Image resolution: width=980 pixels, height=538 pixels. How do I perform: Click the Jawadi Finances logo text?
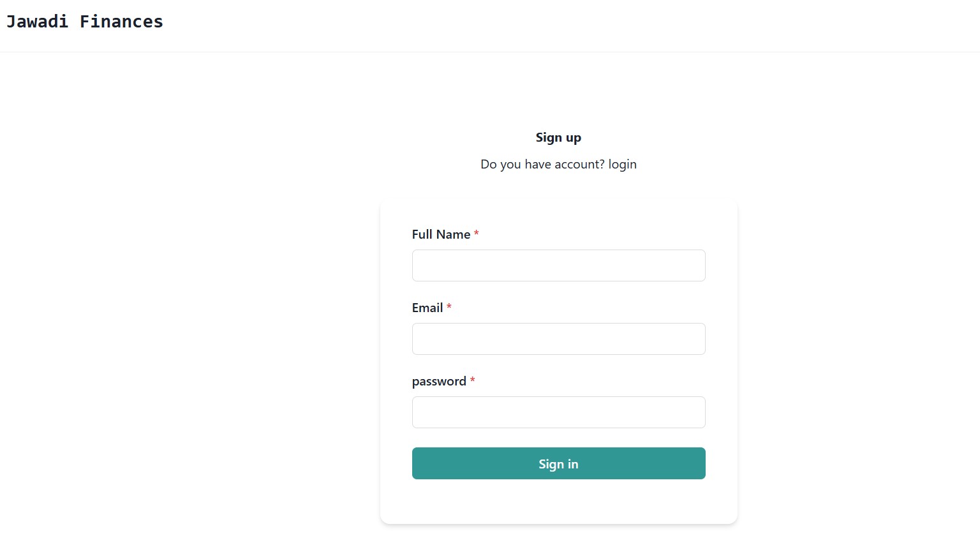click(84, 21)
